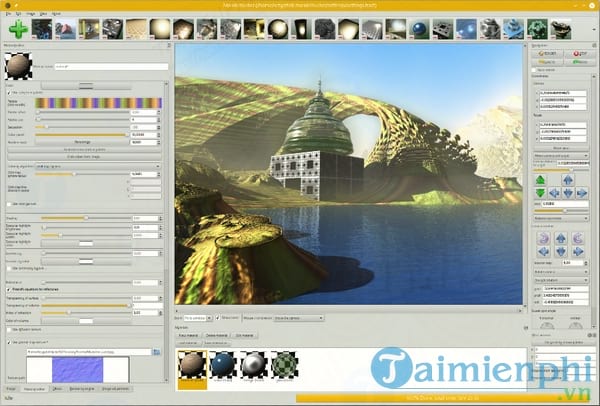Open the mouse click function dropdown
The image size is (600, 406).
(x=301, y=316)
